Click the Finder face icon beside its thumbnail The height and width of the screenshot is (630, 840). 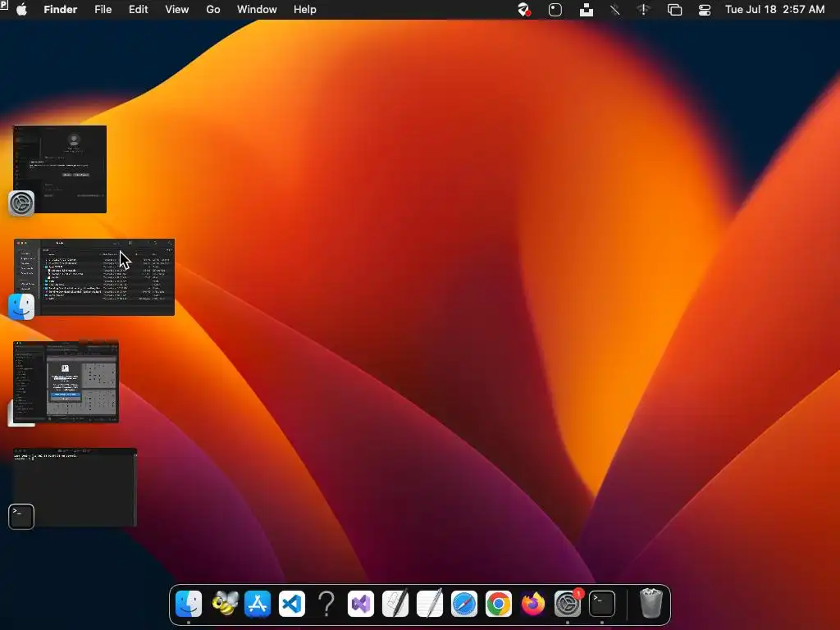(x=21, y=307)
